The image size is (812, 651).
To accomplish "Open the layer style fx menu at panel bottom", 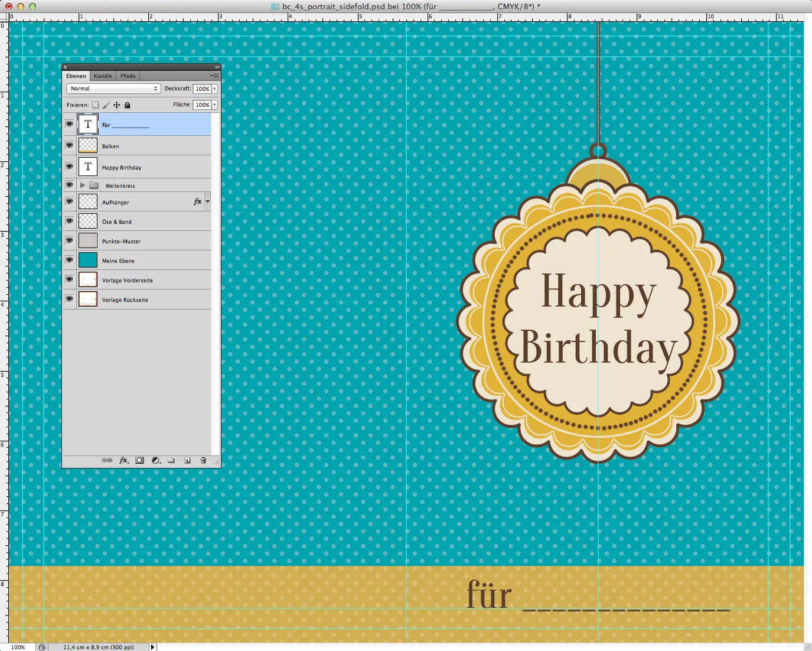I will [x=123, y=460].
